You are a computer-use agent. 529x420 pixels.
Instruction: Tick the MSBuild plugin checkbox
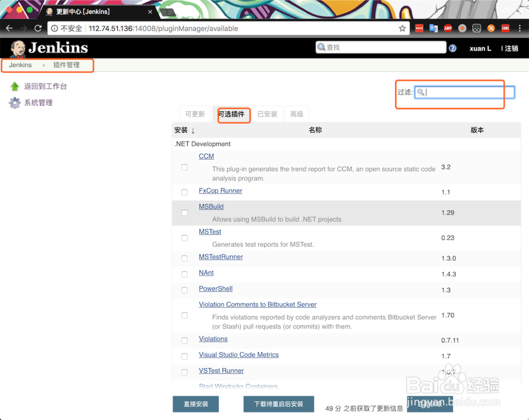(x=185, y=213)
